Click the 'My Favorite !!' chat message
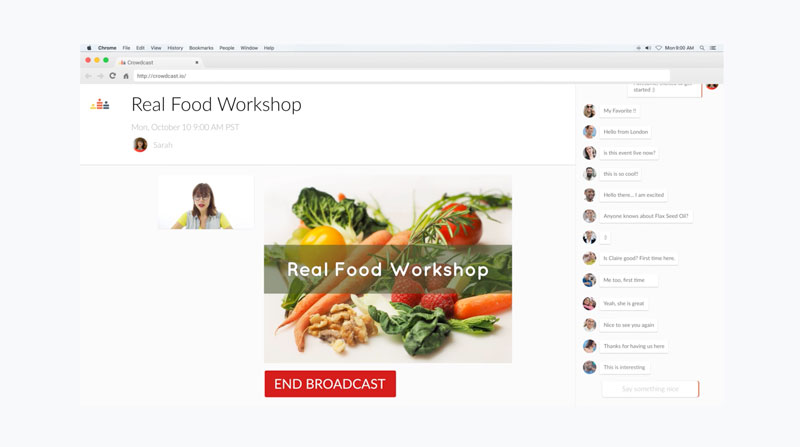This screenshot has height=447, width=800. pos(619,111)
